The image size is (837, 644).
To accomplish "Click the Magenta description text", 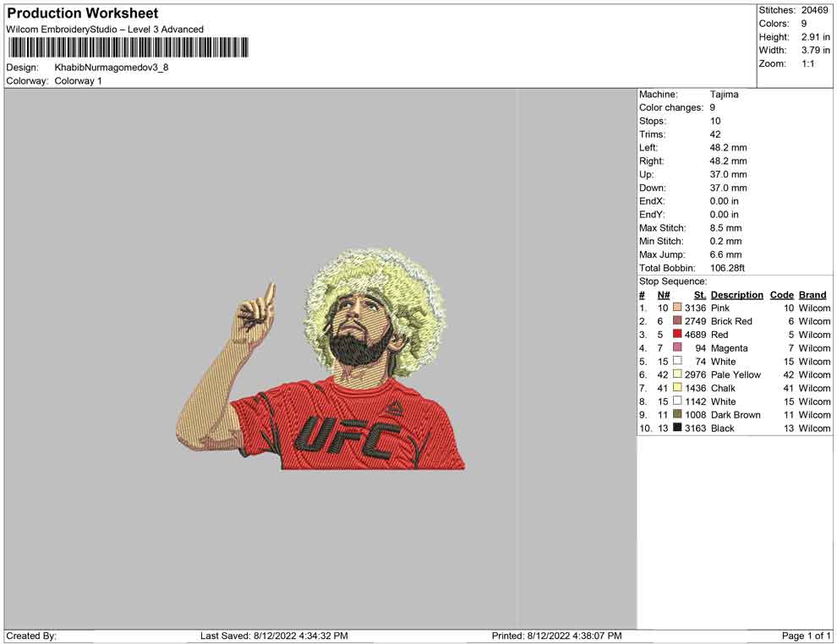I will (729, 348).
